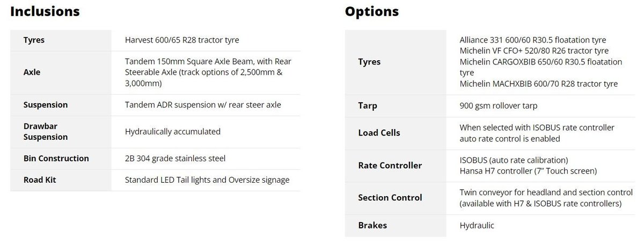Screen dimensions: 644x251
Task: Select the Axle row label
Action: (32, 73)
